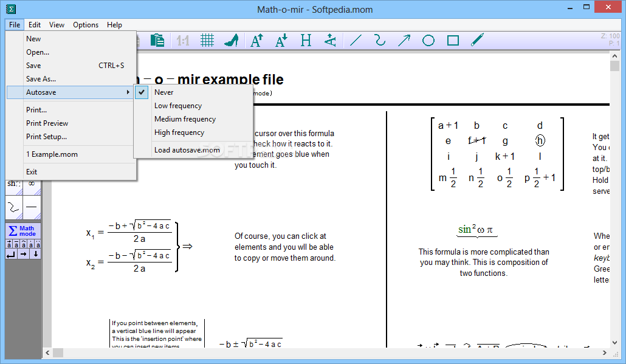Image resolution: width=626 pixels, height=364 pixels.
Task: Click the 'Z: 100' zoom indicator
Action: pyautogui.click(x=610, y=36)
